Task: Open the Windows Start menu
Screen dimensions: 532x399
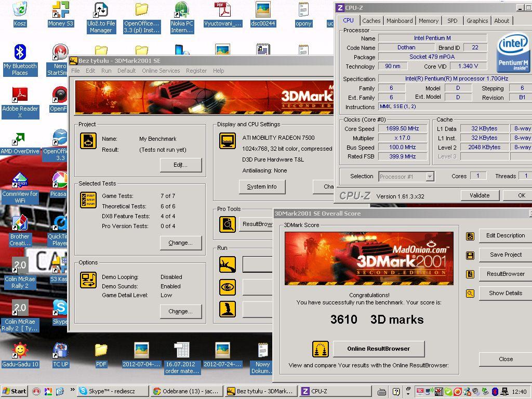Action: (x=15, y=391)
